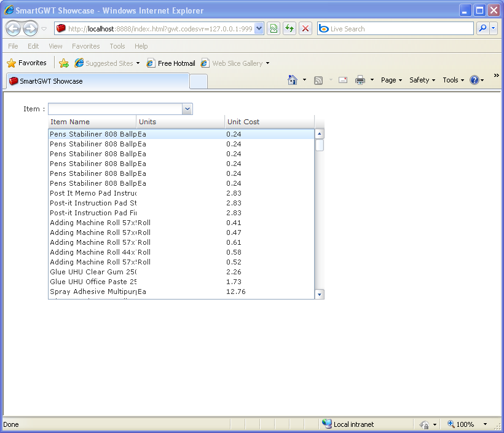Viewport: 504px width, 433px height.
Task: Expand the address bar history dropdown
Action: [x=259, y=29]
